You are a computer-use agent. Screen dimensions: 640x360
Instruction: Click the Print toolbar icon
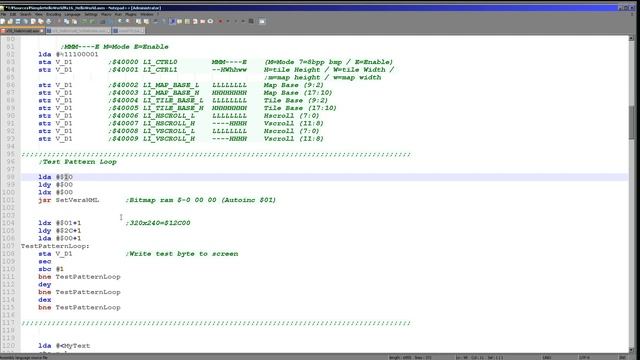48,21
